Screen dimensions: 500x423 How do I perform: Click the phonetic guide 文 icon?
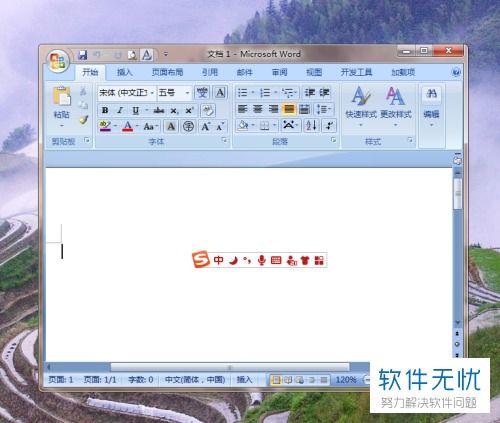coord(202,92)
